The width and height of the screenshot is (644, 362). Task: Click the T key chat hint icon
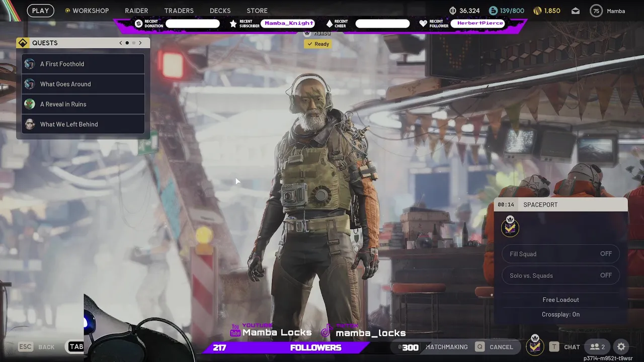[554, 347]
